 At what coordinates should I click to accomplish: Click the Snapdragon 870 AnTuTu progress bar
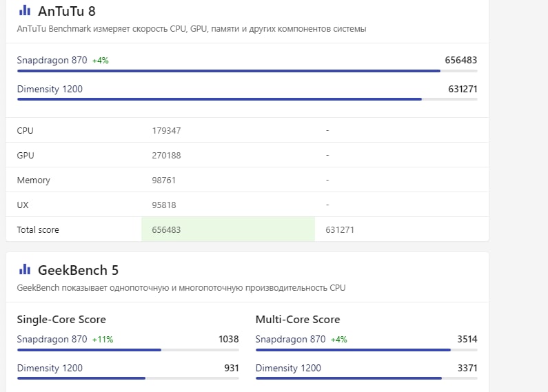pos(247,71)
